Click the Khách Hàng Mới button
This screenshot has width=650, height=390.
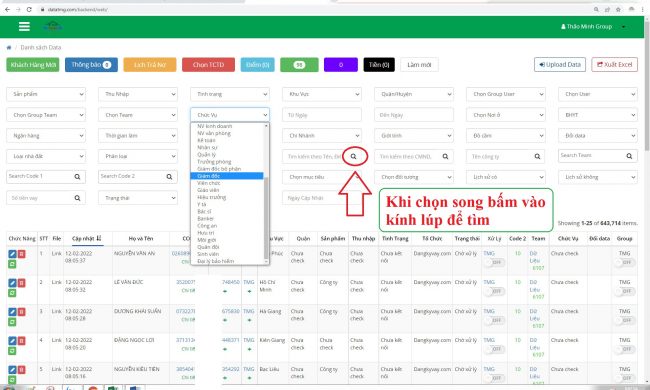pos(33,65)
